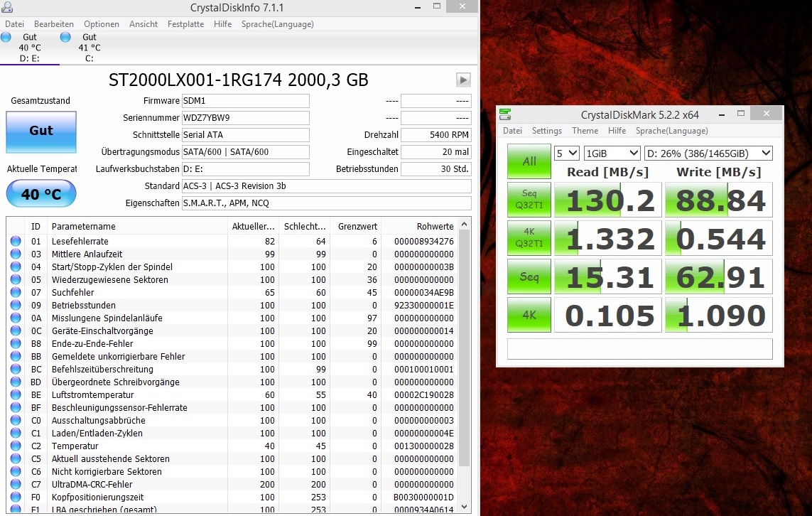The width and height of the screenshot is (812, 516).
Task: Click status orb for Befehlszeitüberschreitung row
Action: coord(16,369)
